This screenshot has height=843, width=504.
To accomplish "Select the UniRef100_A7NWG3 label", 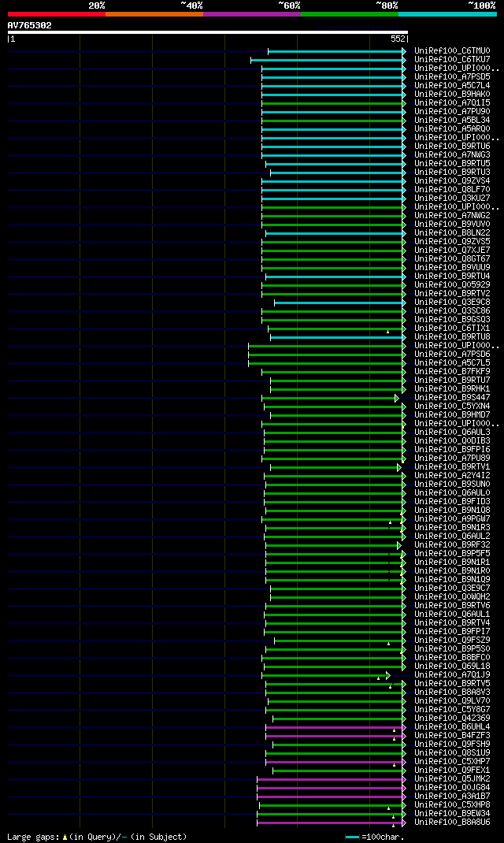I will tap(452, 155).
